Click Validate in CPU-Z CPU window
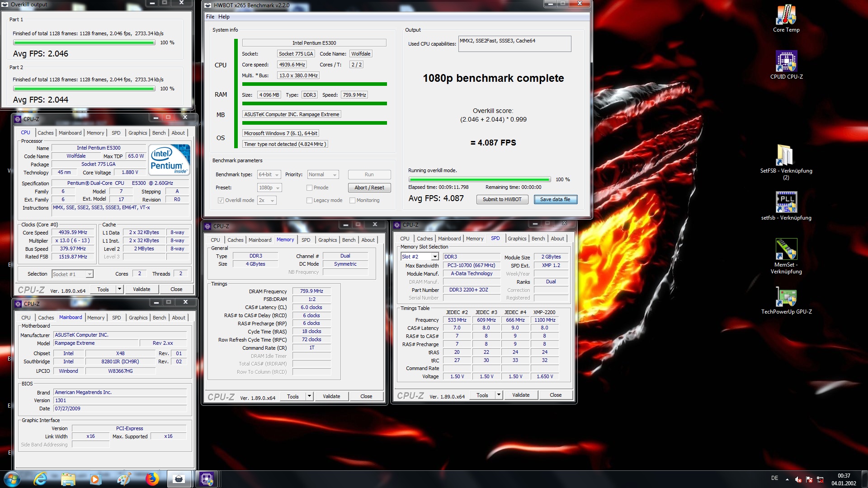The image size is (868, 488). coord(142,289)
